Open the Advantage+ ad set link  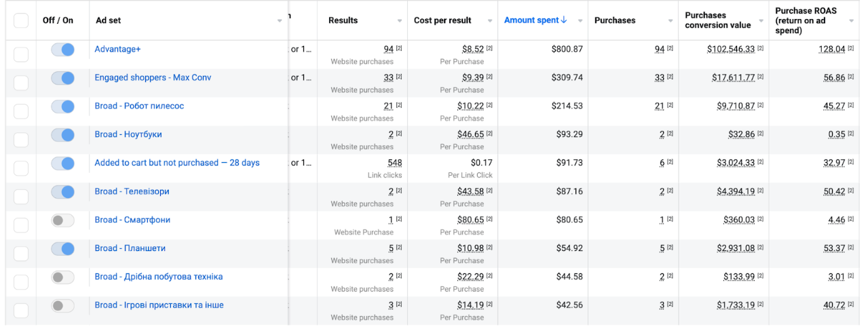(117, 50)
